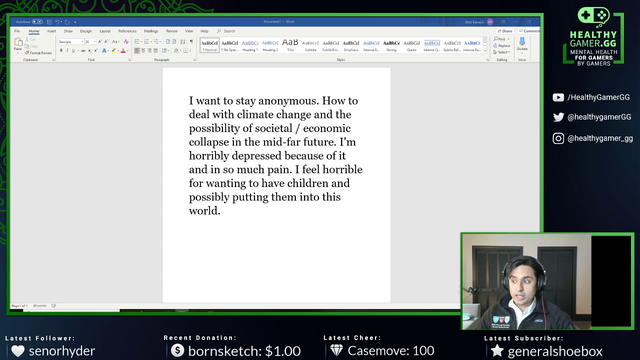The height and width of the screenshot is (360, 640).
Task: Open the Change Case dropdown
Action: (116, 42)
